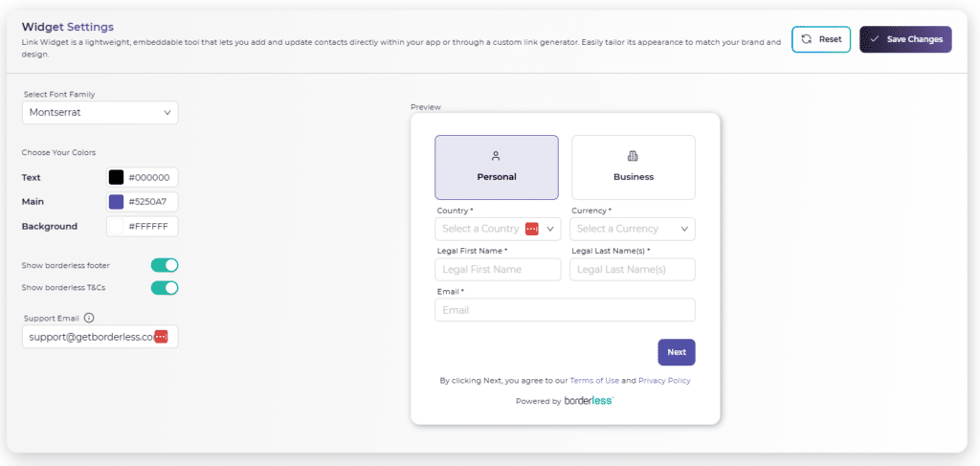Open the Terms of Use link
Viewport: 980px width, 466px height.
pyautogui.click(x=594, y=380)
